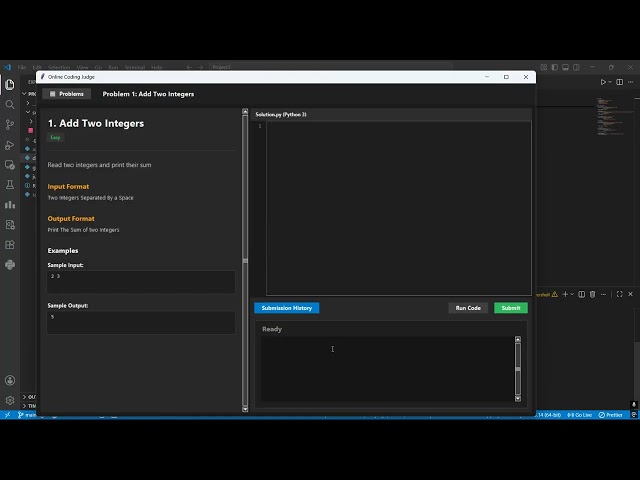Collapse the project root folder in VS Code Explorer
Screen dimensions: 640x480
[24, 93]
